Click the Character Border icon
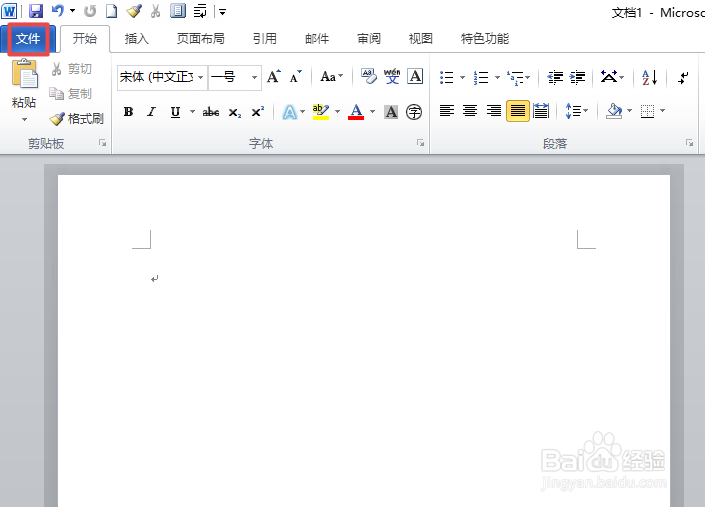The height and width of the screenshot is (507, 705). point(415,77)
